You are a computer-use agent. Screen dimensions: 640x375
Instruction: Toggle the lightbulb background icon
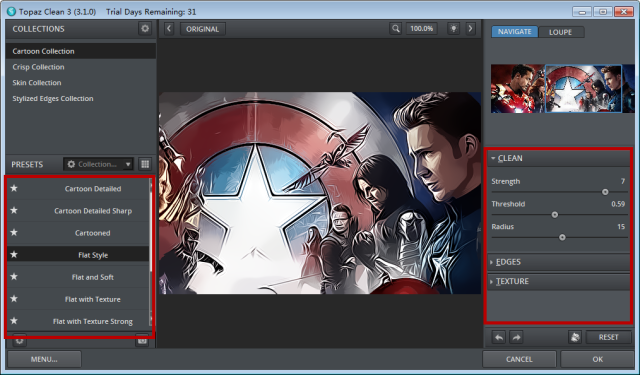pyautogui.click(x=453, y=29)
